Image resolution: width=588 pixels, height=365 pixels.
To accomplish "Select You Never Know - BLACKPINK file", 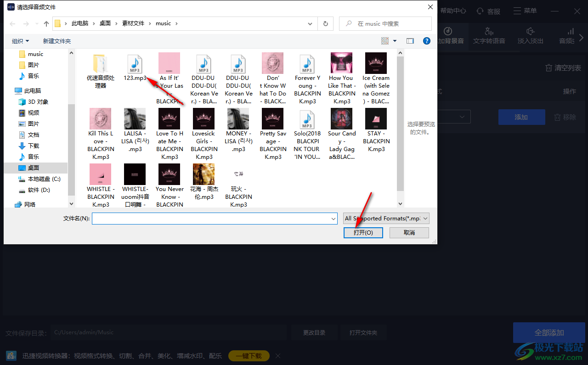I will 169,185.
